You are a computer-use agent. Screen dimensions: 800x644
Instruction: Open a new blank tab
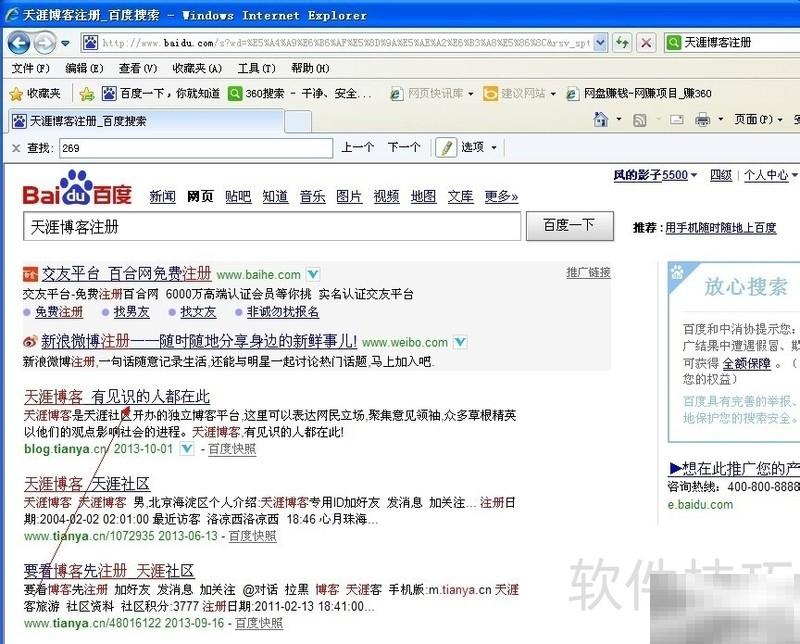click(297, 121)
